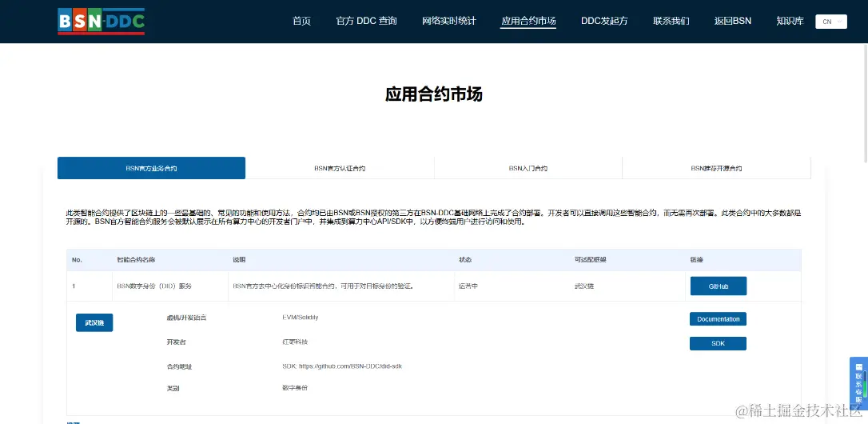This screenshot has height=424, width=868.
Task: Open the Documentation button
Action: pos(718,319)
